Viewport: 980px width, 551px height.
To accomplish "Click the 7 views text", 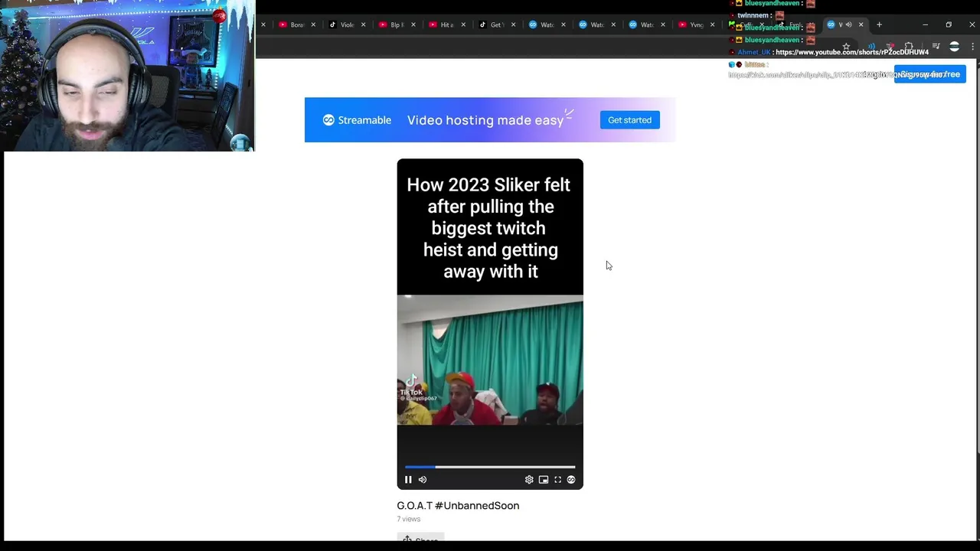I will tap(409, 519).
